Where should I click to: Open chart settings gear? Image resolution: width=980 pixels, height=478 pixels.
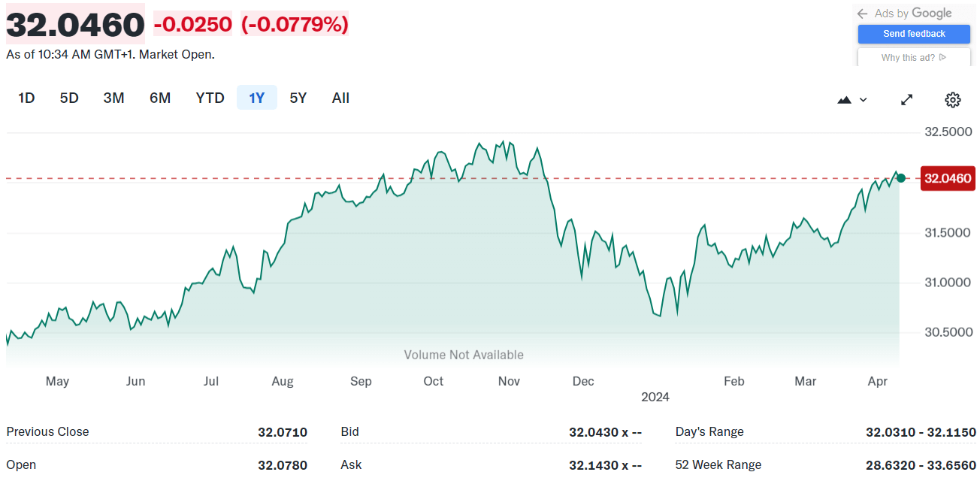tap(953, 100)
